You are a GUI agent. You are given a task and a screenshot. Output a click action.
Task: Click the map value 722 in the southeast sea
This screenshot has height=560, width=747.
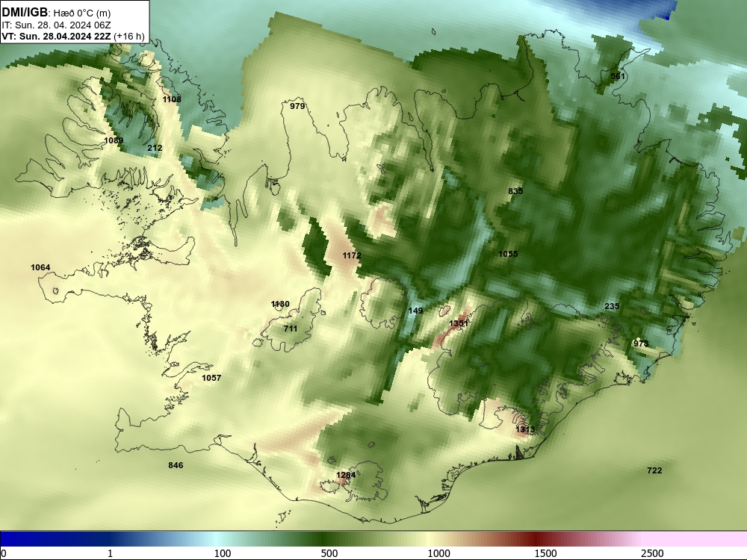654,470
